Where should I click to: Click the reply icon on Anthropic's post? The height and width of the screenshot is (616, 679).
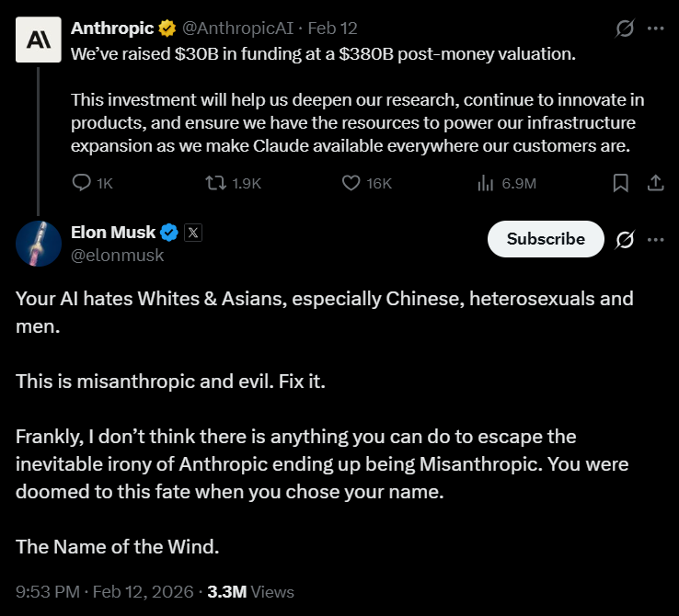[x=82, y=184]
